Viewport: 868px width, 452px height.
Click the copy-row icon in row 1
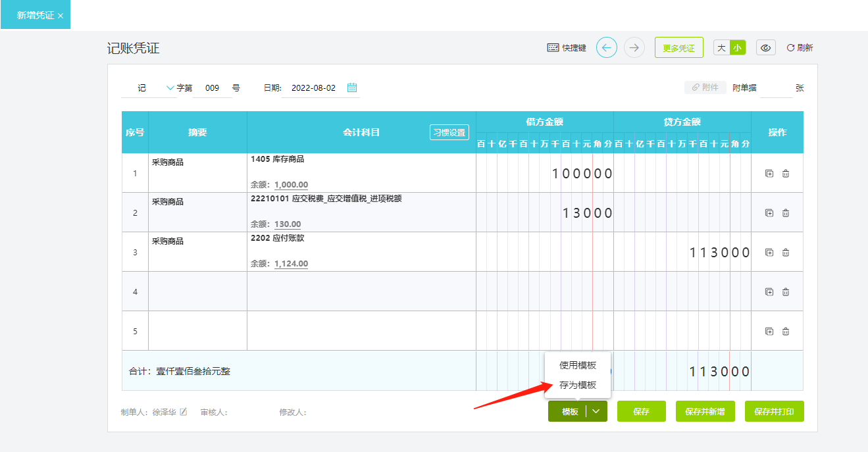[x=769, y=174]
